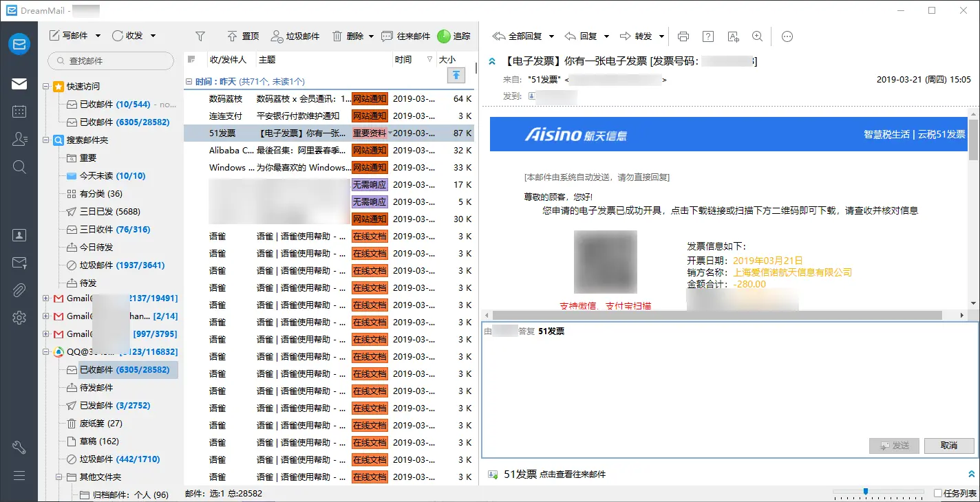The width and height of the screenshot is (980, 502).
Task: Click the filter funnel icon
Action: [x=200, y=36]
